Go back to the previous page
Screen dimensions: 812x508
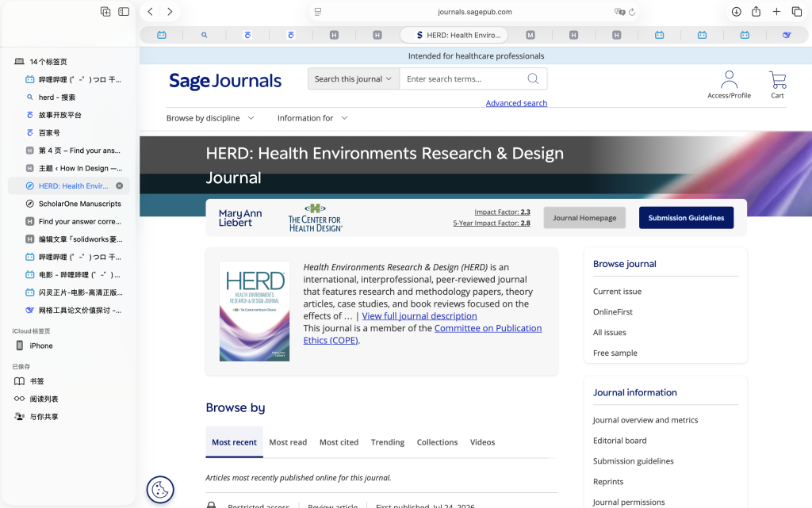click(x=150, y=11)
